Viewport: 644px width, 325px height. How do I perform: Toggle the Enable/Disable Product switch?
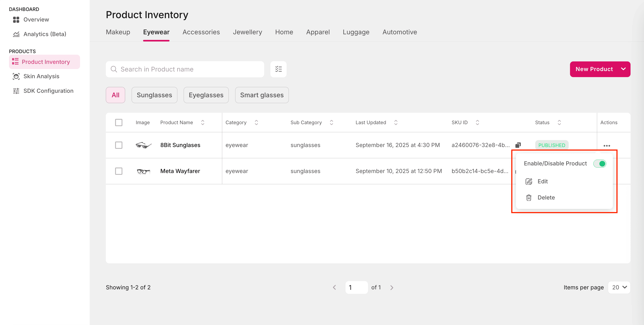click(x=600, y=164)
